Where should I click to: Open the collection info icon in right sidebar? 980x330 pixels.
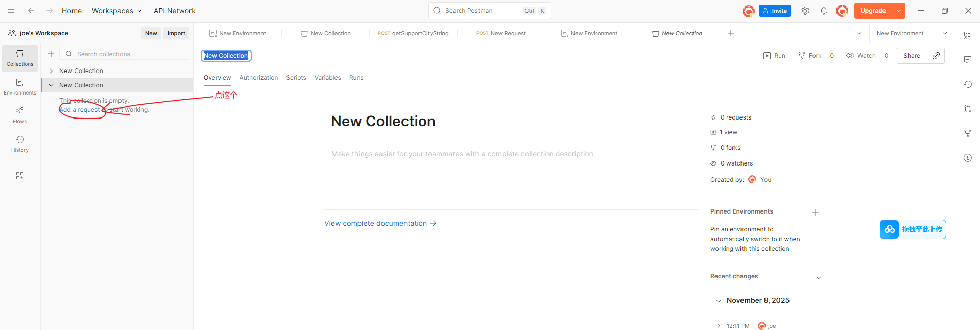tap(968, 158)
